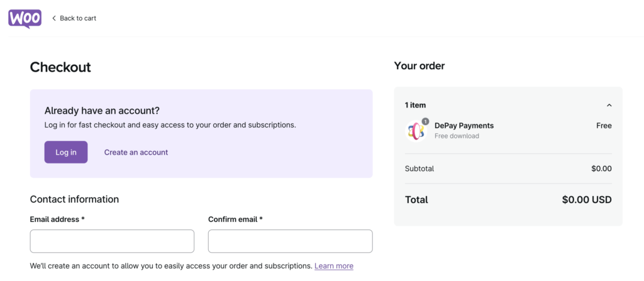This screenshot has height=281, width=644.
Task: Click the back arrow chevron beside Back to cart
Action: point(54,18)
